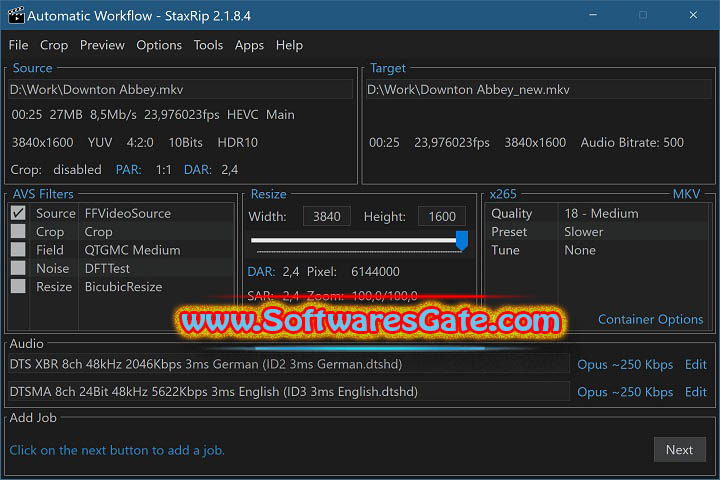Click the Resize panel header link
The image size is (720, 480).
268,194
